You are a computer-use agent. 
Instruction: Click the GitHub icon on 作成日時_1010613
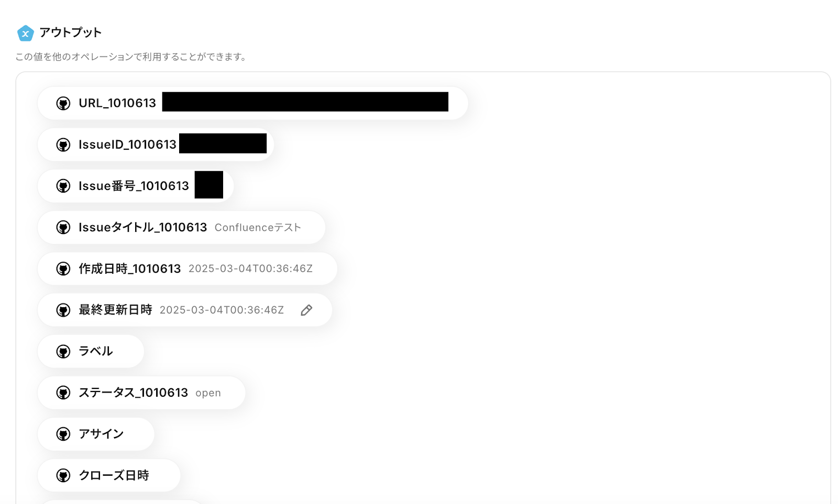(63, 268)
